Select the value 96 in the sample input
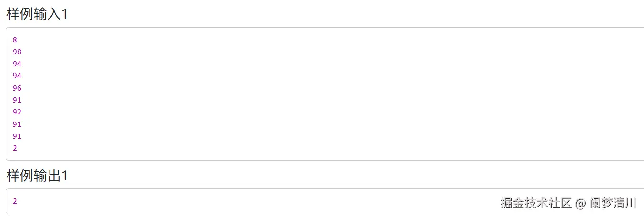 tap(17, 88)
